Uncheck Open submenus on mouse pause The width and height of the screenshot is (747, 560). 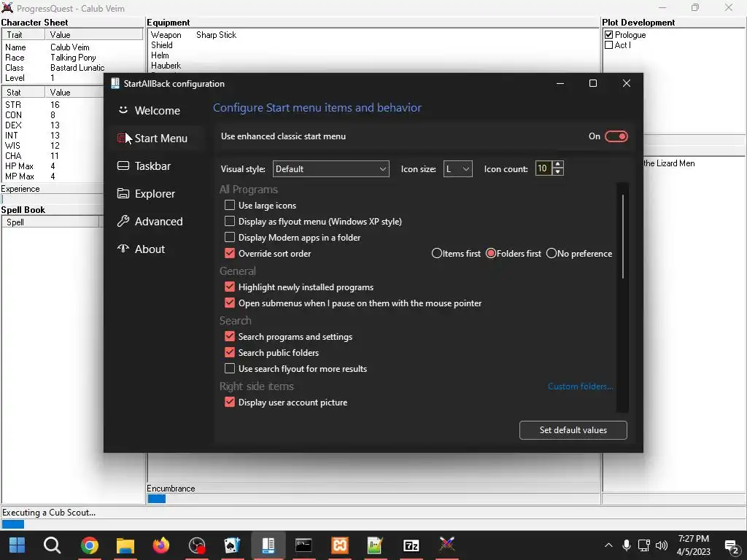coord(230,303)
